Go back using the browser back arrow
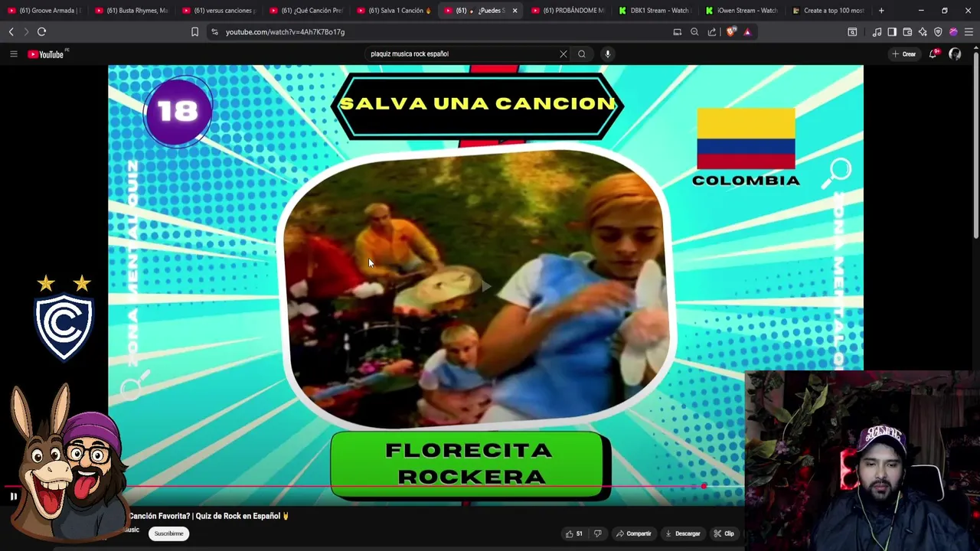This screenshot has width=980, height=551. 11,32
